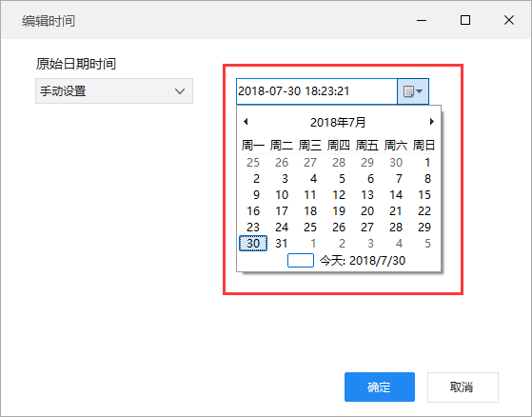The height and width of the screenshot is (417, 532).
Task: Select July 31 in the calendar
Action: pos(282,244)
